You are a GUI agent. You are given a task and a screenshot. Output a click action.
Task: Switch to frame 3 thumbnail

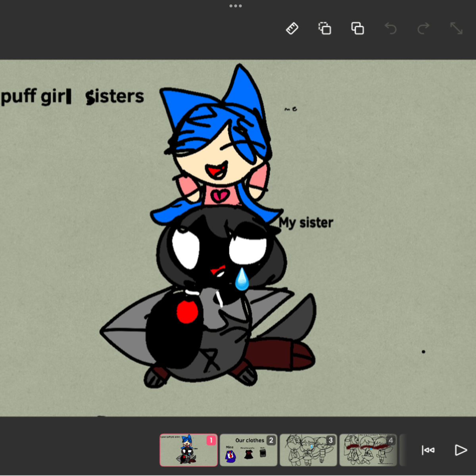(x=308, y=450)
